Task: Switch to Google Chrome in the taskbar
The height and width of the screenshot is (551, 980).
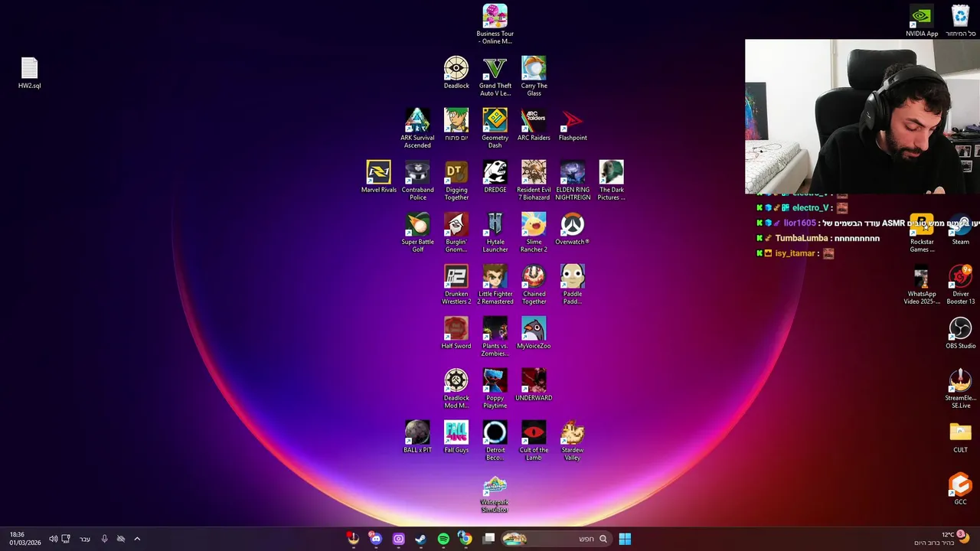Action: coord(465,539)
